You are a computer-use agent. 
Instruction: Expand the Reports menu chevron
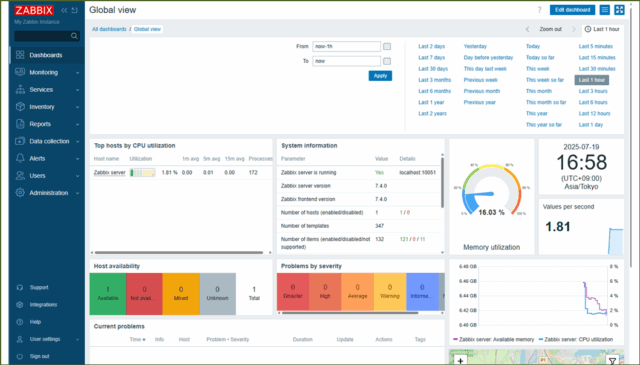(x=77, y=124)
